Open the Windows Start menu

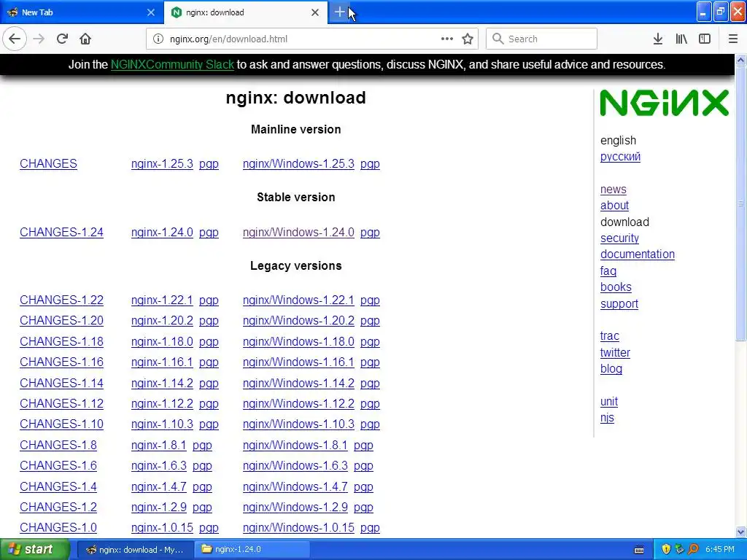pyautogui.click(x=35, y=549)
